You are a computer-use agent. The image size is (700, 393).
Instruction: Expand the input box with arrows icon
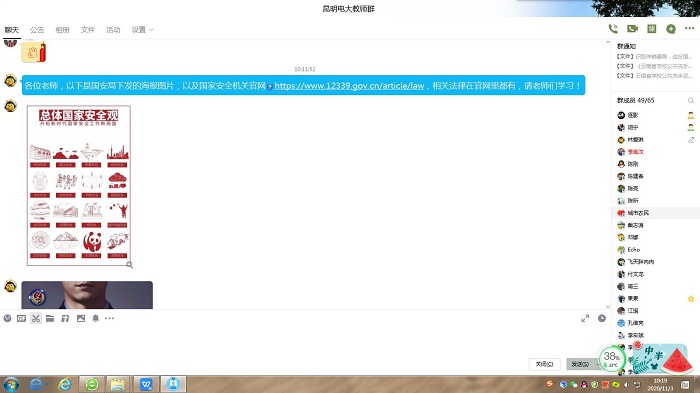pyautogui.click(x=585, y=318)
